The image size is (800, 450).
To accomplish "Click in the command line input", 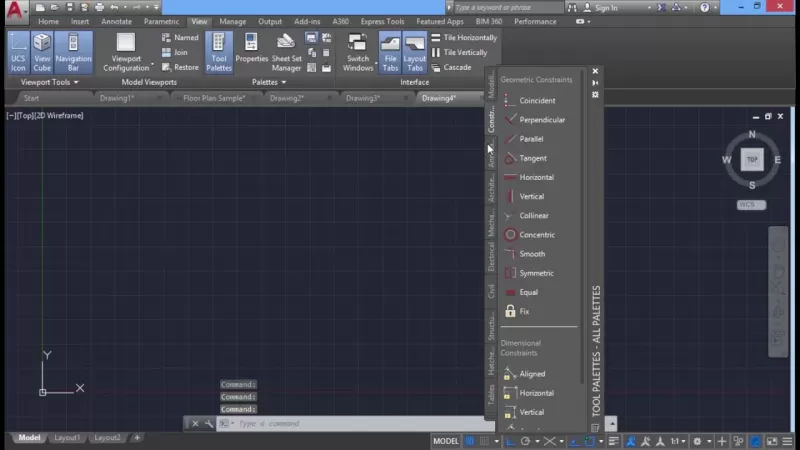I will pyautogui.click(x=357, y=423).
